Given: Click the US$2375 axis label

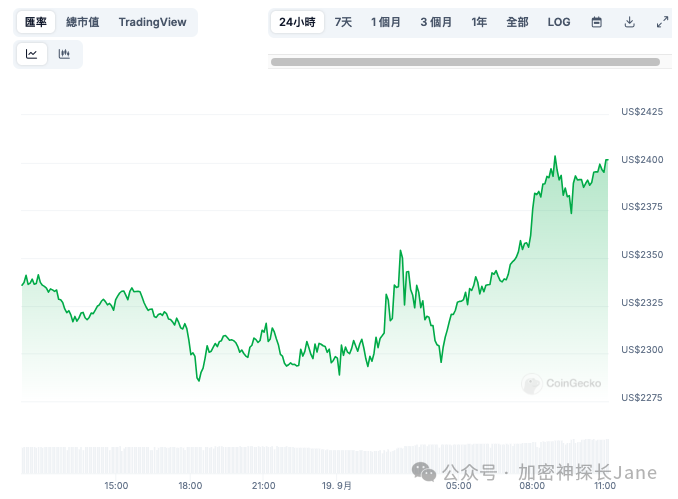Looking at the screenshot, I should (x=642, y=207).
